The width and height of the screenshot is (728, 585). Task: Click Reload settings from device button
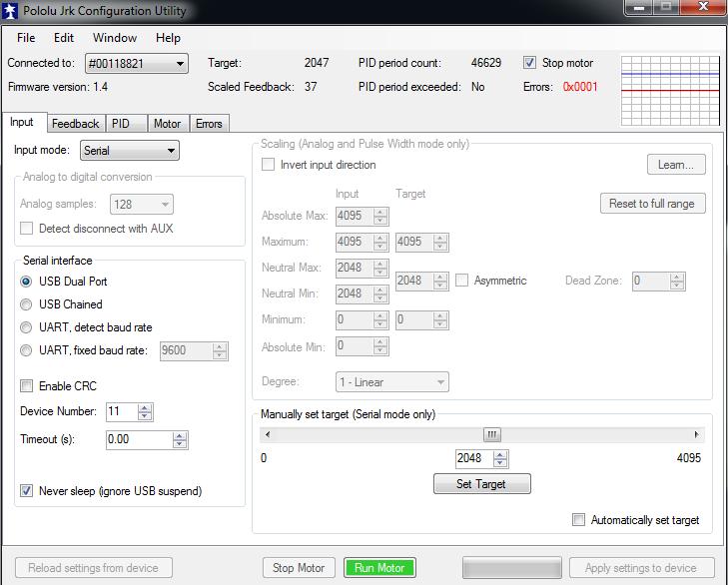93,568
